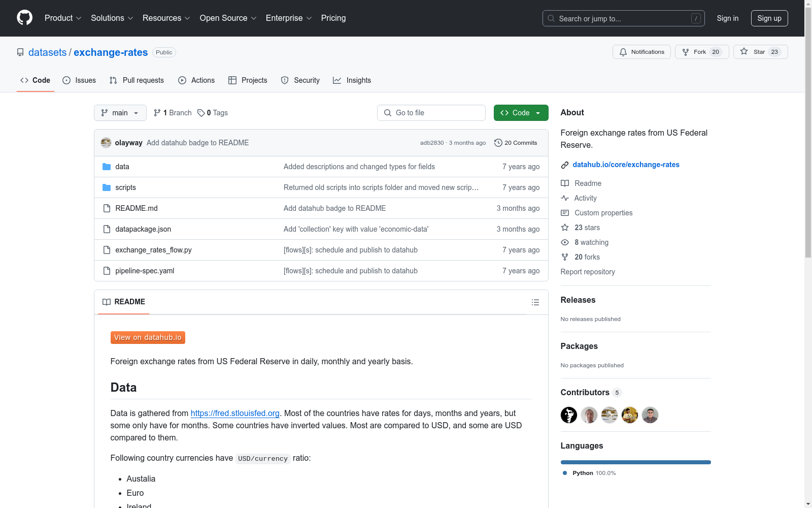
Task: View the 8 watching list
Action: pyautogui.click(x=585, y=242)
